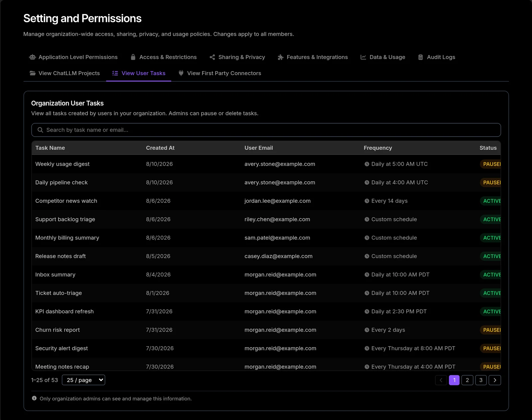Open the 25 / page size dropdown
This screenshot has height=420, width=532.
[x=83, y=380]
